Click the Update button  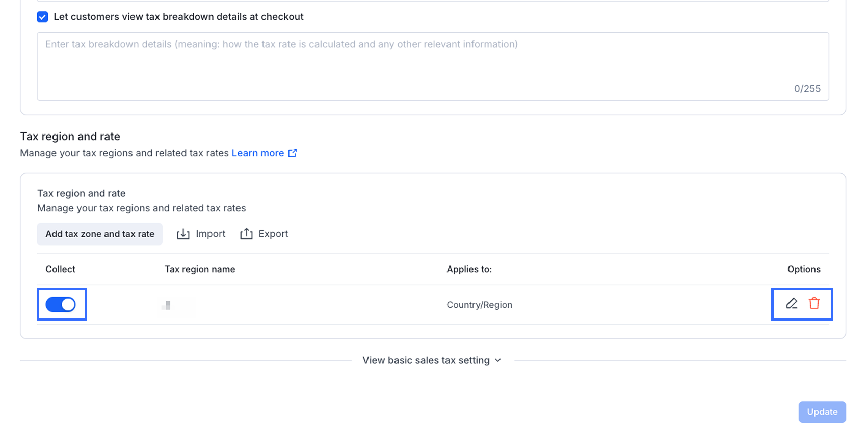tap(822, 412)
